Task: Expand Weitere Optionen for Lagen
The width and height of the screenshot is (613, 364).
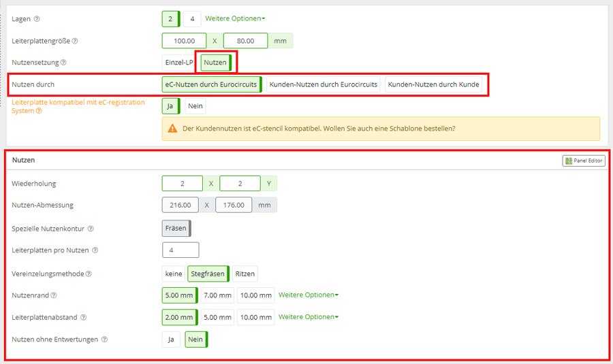Action: 235,19
